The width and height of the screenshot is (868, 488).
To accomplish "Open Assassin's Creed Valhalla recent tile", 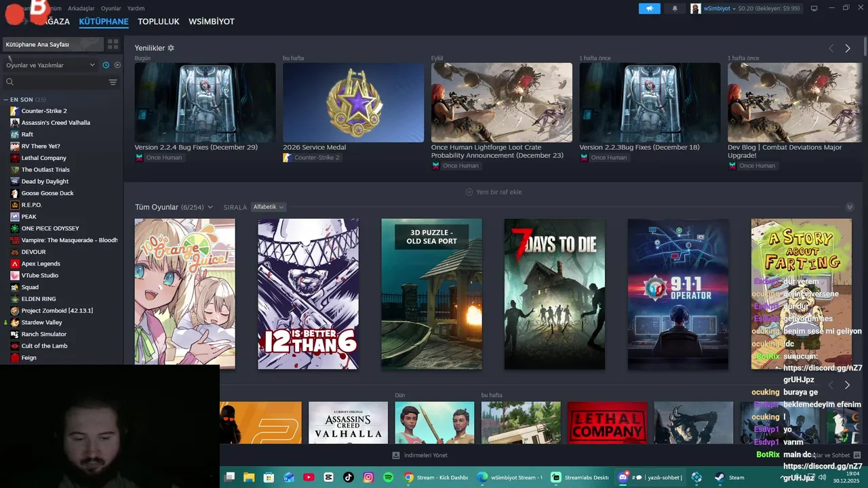I will click(348, 423).
